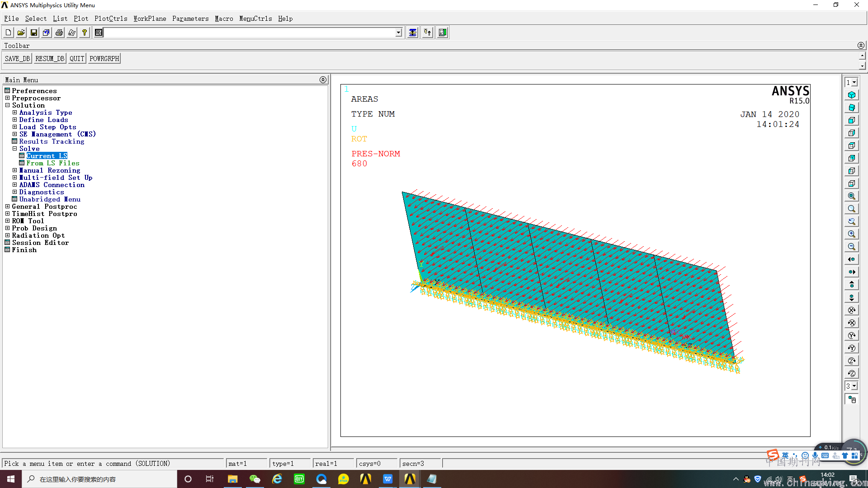Click the Windows Start button
The image size is (868, 488).
pyautogui.click(x=11, y=479)
